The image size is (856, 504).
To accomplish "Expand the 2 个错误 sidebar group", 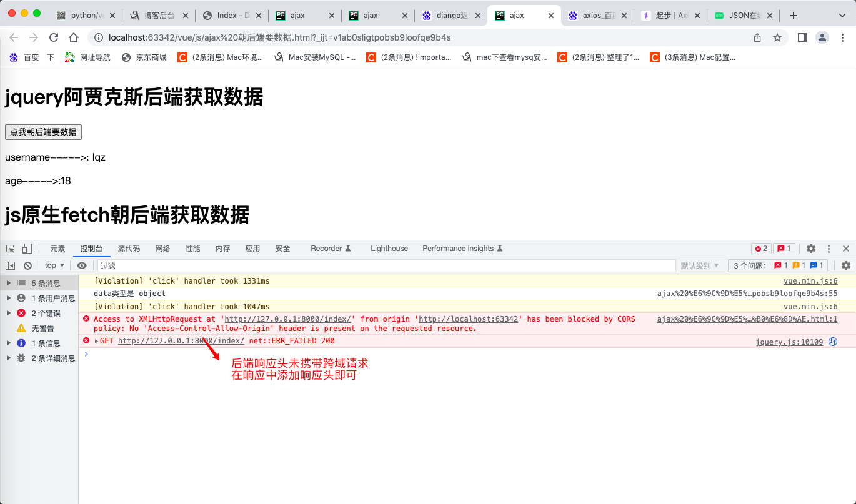I will (9, 314).
